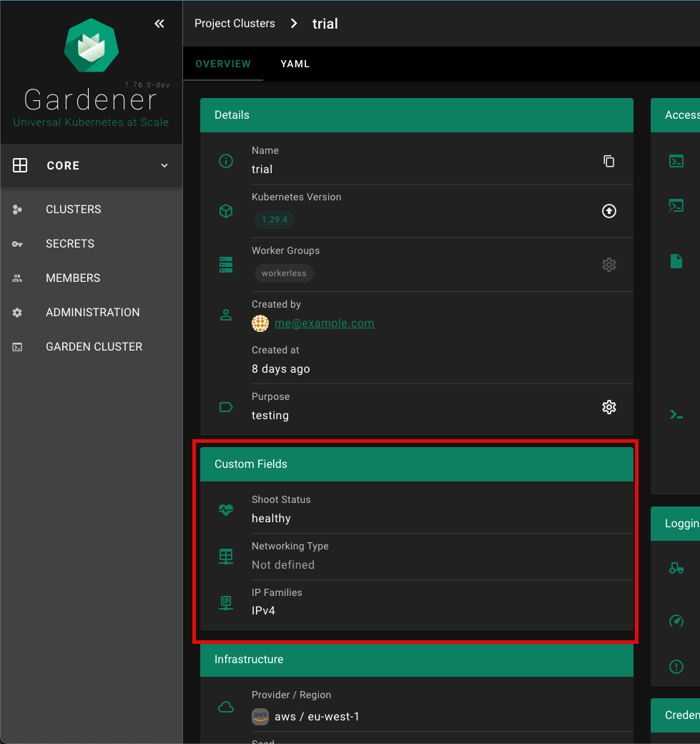The width and height of the screenshot is (700, 744).
Task: Click the me@example.com link
Action: click(324, 323)
